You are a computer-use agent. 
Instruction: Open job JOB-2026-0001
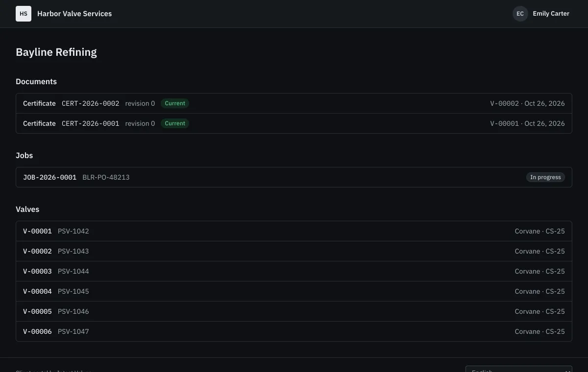pos(294,177)
